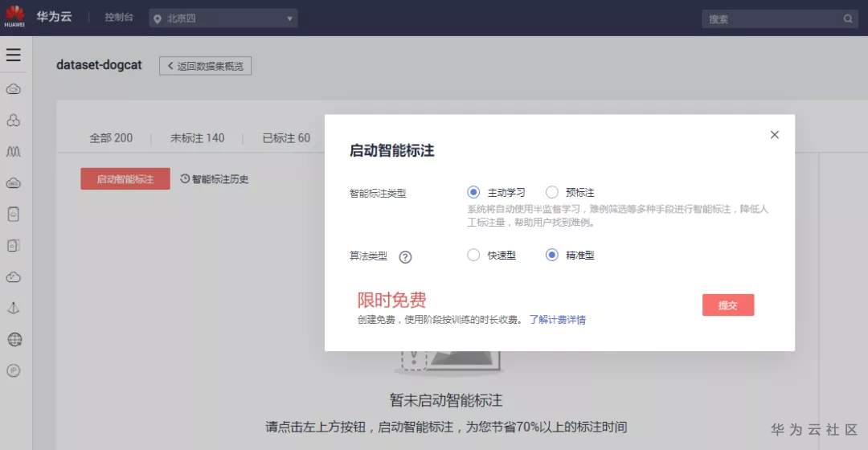Image resolution: width=868 pixels, height=450 pixels.
Task: Choose the 快速型 algorithm radio button
Action: pyautogui.click(x=473, y=255)
